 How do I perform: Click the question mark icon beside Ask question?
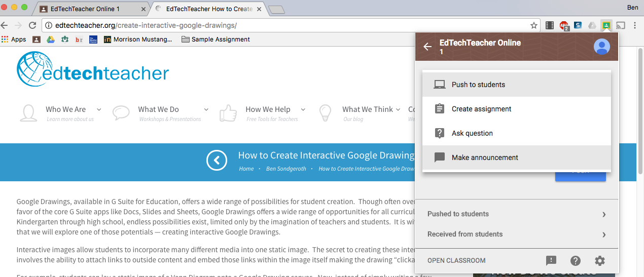pyautogui.click(x=440, y=133)
